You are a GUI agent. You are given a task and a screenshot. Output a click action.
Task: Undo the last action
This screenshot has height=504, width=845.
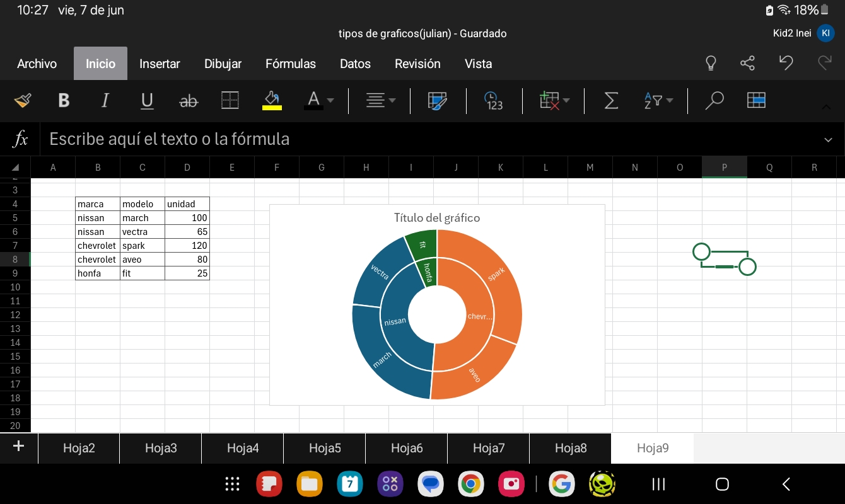click(x=786, y=63)
